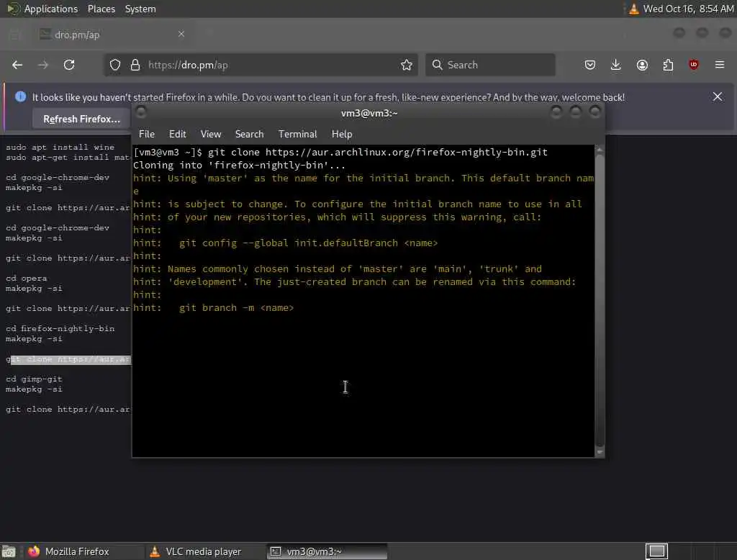Click 'cd opera' line on the page
Viewport: 737px width, 560px height.
click(x=27, y=278)
